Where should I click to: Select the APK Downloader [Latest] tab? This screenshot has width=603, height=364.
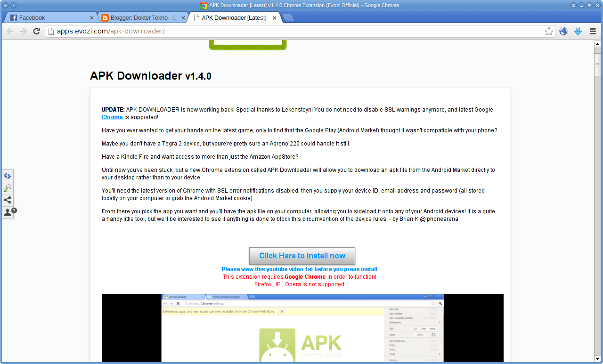tap(234, 18)
